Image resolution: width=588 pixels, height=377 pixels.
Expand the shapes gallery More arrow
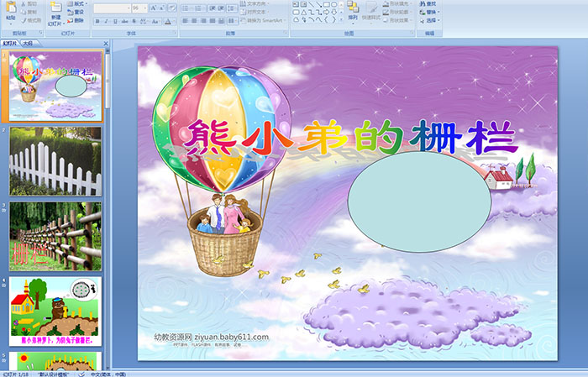pyautogui.click(x=341, y=19)
